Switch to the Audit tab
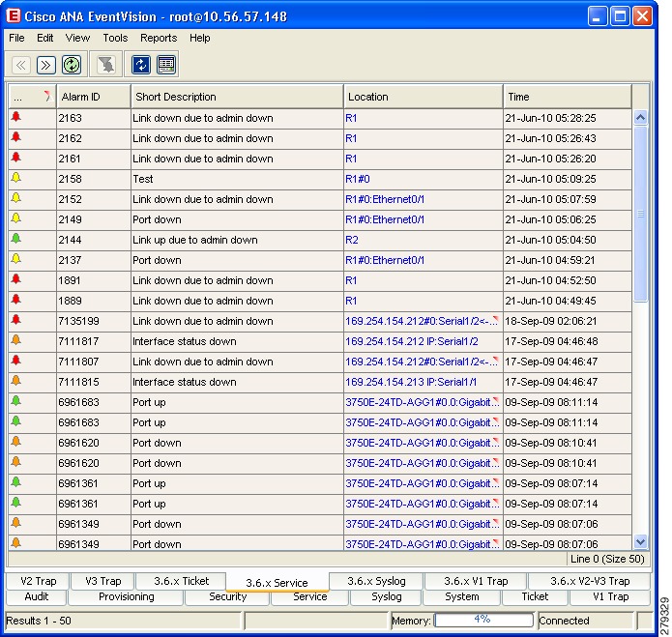672x637 pixels. (37, 596)
